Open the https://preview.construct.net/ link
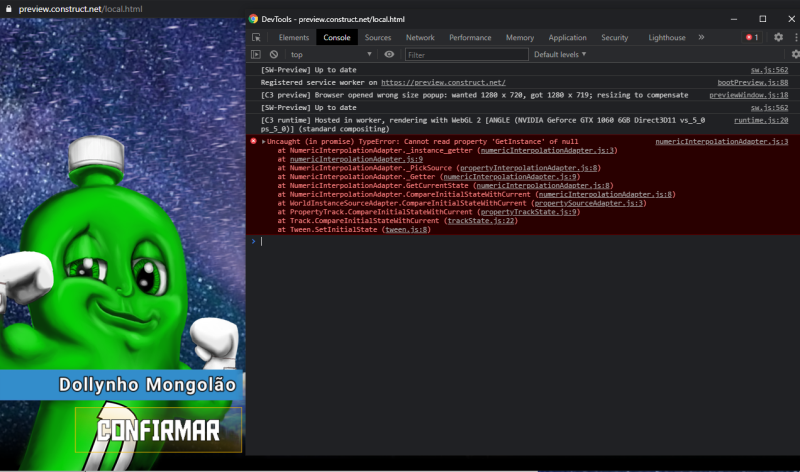This screenshot has height=472, width=800. (x=442, y=82)
